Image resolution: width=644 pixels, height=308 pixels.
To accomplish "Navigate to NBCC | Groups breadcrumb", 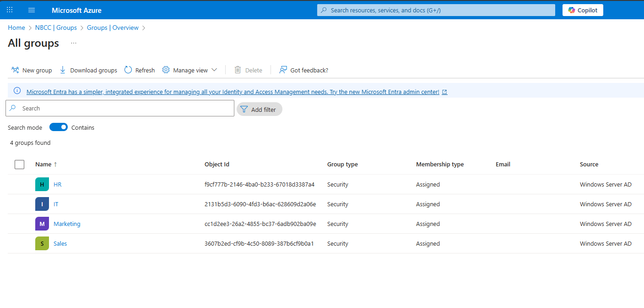I will tap(56, 28).
